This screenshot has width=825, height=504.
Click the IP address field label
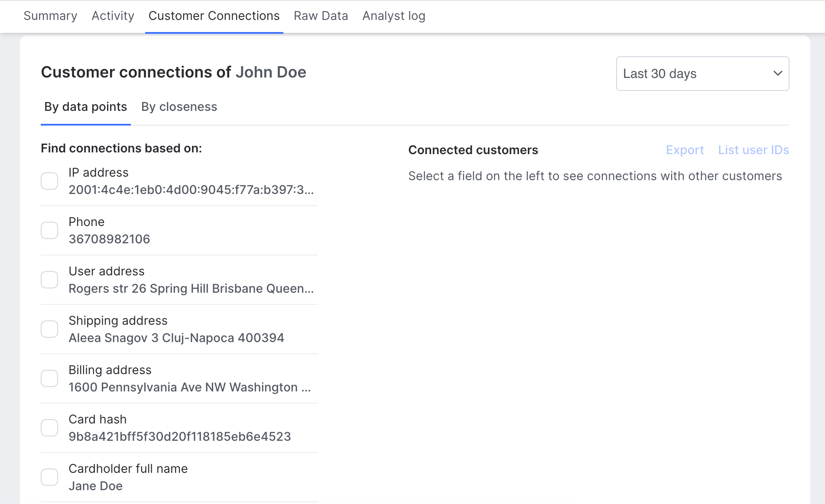tap(98, 172)
